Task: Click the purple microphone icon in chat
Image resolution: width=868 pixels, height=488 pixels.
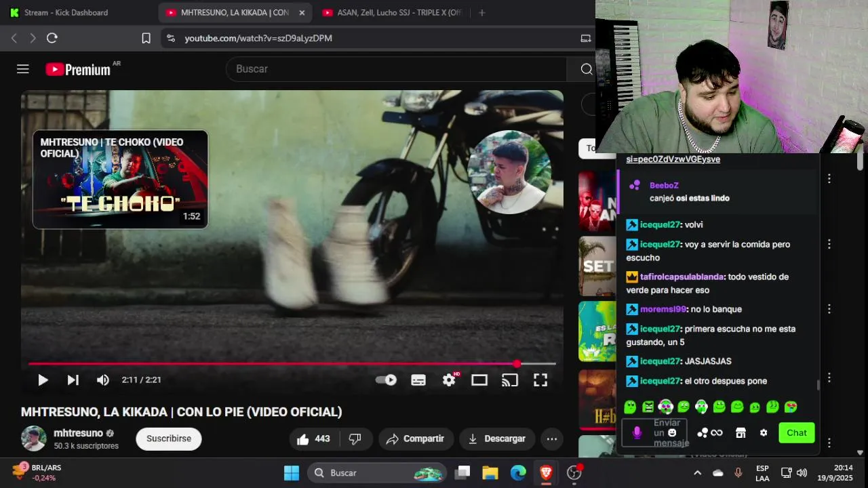Action: click(x=637, y=432)
